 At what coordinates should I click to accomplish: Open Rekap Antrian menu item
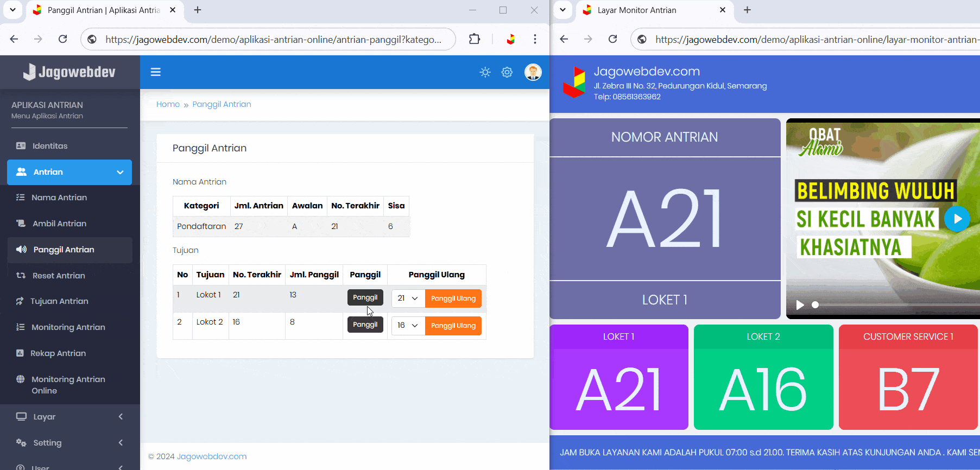coord(58,353)
